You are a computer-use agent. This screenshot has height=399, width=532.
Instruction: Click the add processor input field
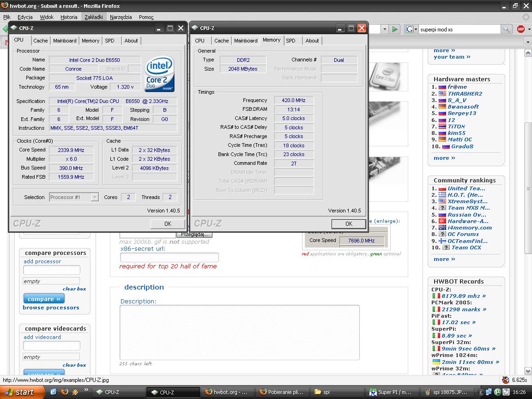(52, 270)
